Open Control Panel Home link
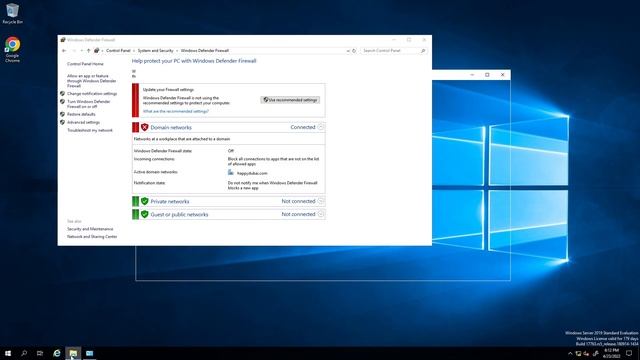This screenshot has height=360, width=640. (x=85, y=64)
